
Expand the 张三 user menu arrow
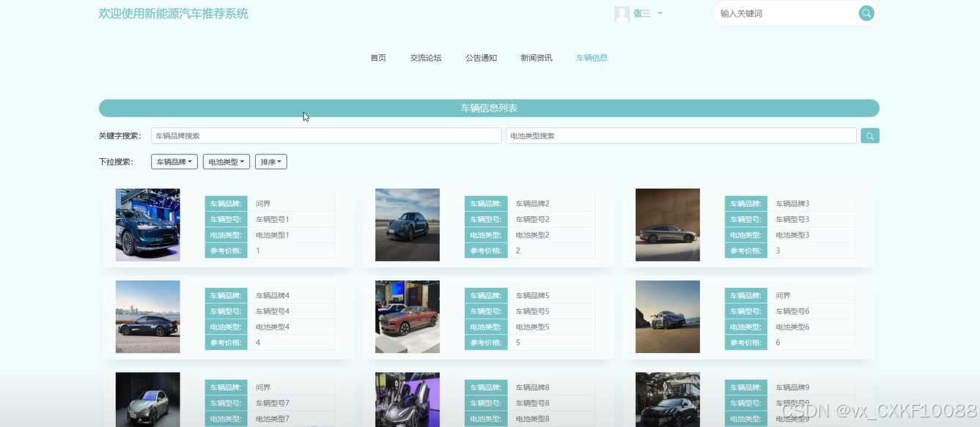[x=660, y=13]
